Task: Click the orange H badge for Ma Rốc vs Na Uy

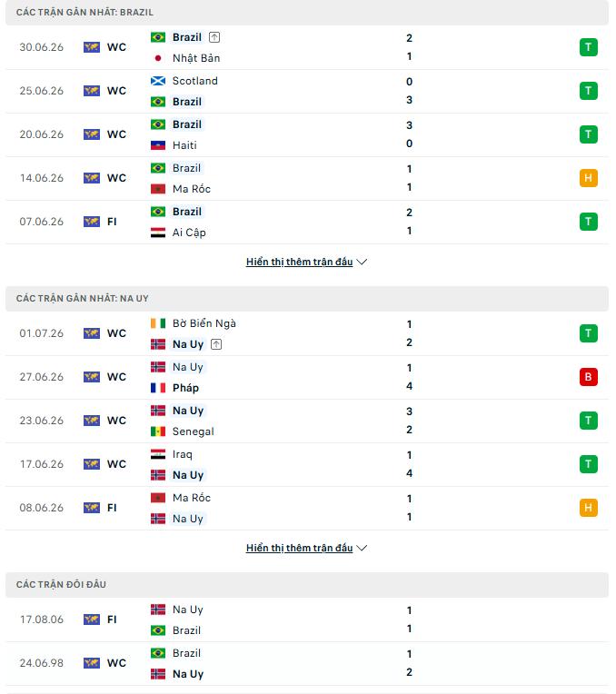Action: [x=588, y=508]
